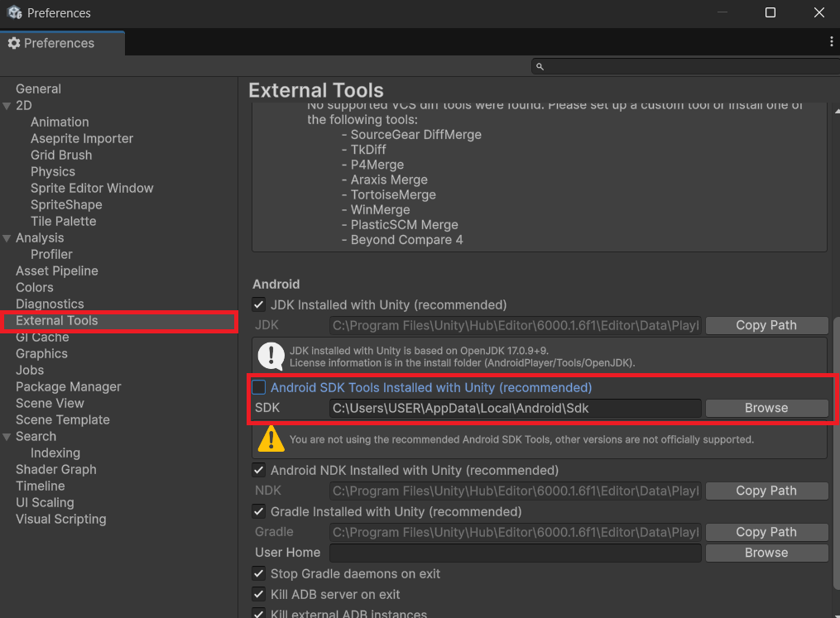Open GI Cache settings

click(42, 338)
